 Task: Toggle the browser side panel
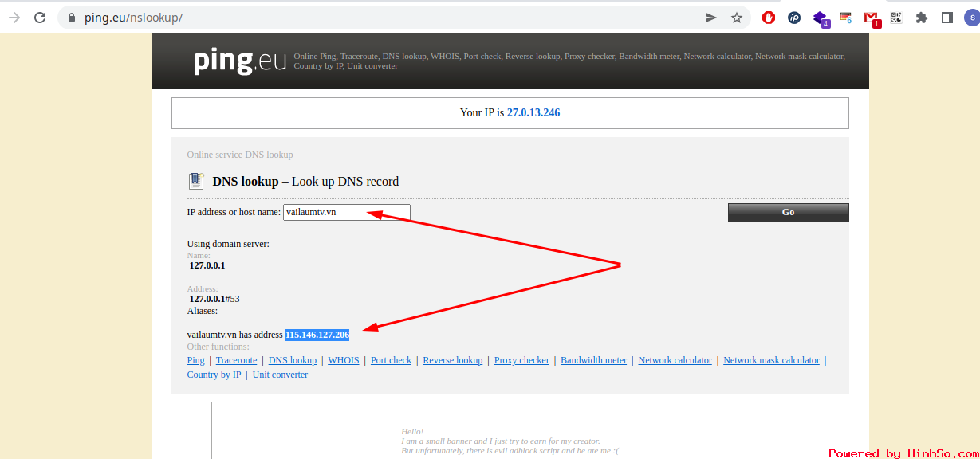[947, 18]
